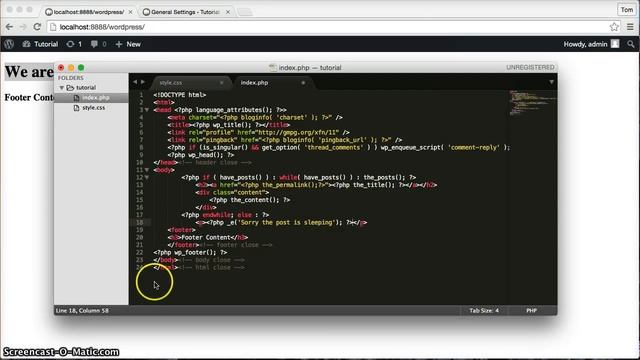640x360 pixels.
Task: Click the Line 18, Column 58 status text
Action: (82, 311)
